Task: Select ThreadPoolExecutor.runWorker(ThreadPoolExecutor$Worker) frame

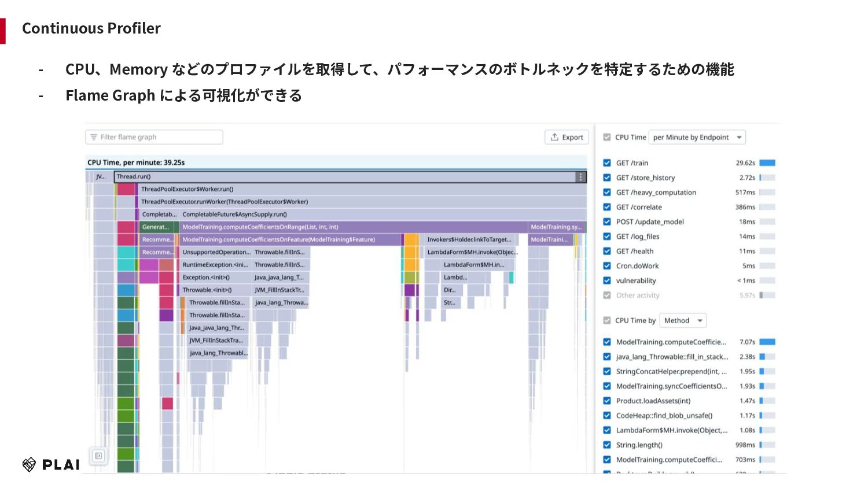Action: point(363,202)
